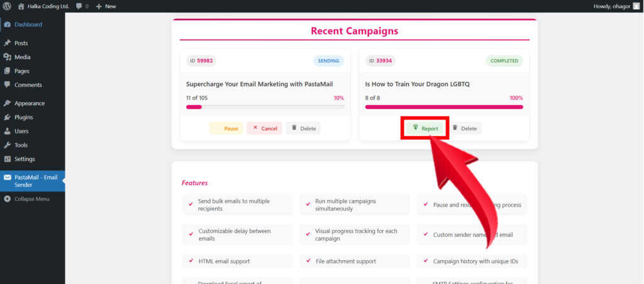The width and height of the screenshot is (644, 284).
Task: Open Users menu item
Action: pyautogui.click(x=21, y=131)
